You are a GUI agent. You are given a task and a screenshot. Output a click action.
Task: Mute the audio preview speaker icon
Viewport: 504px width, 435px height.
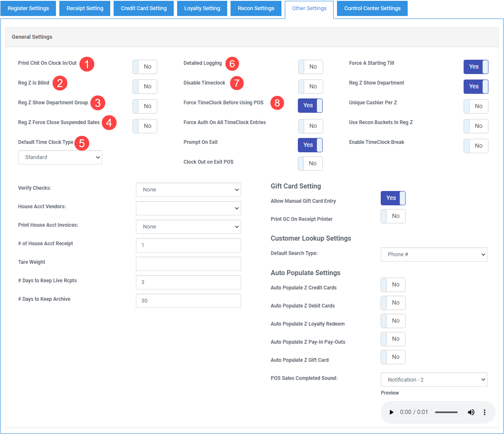click(471, 412)
